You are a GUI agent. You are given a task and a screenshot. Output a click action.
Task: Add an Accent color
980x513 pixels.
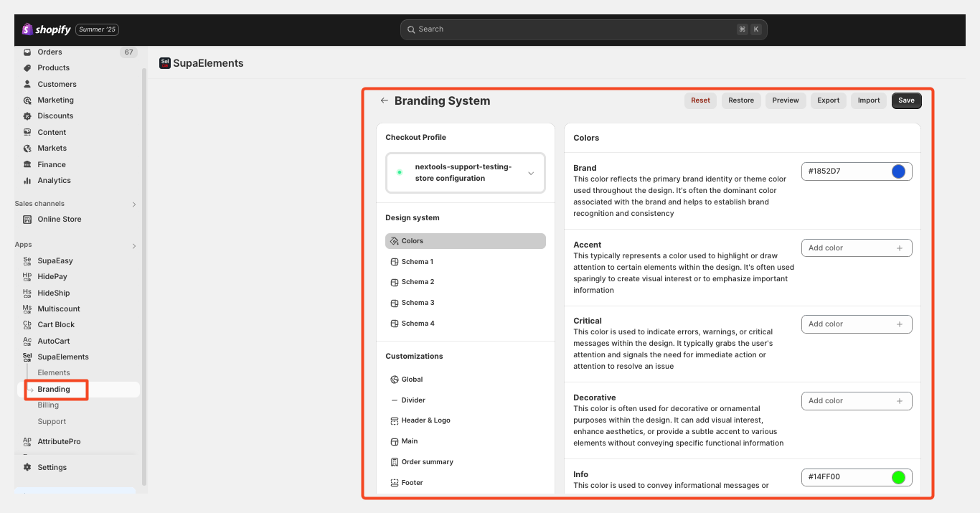pos(857,248)
